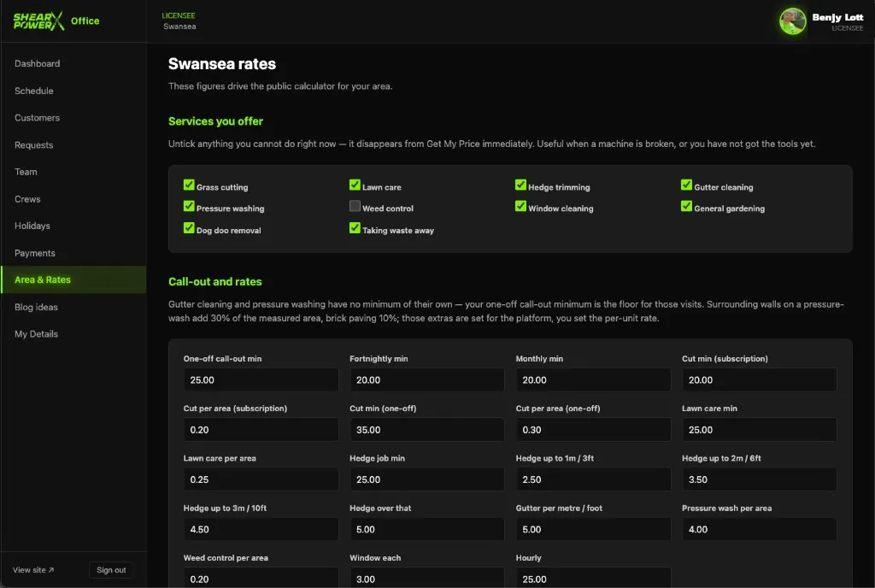Untick the Gutter cleaning service
Viewport: 875px width, 588px height.
tap(686, 185)
